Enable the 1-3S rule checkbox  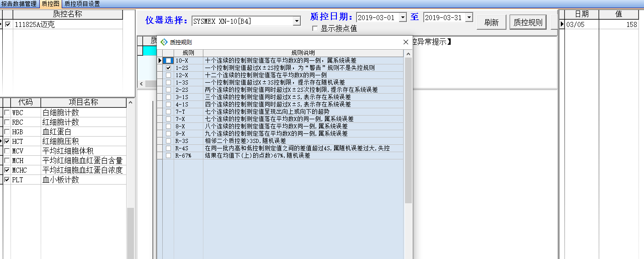pyautogui.click(x=169, y=82)
